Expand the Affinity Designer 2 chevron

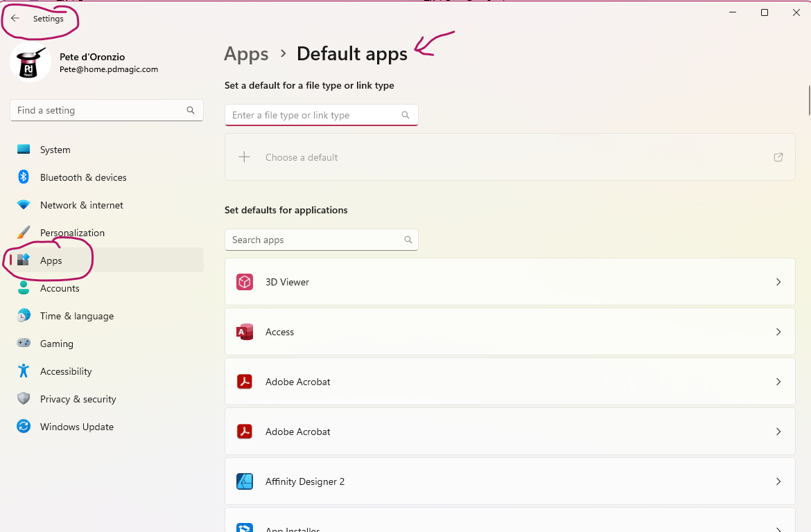coord(778,481)
